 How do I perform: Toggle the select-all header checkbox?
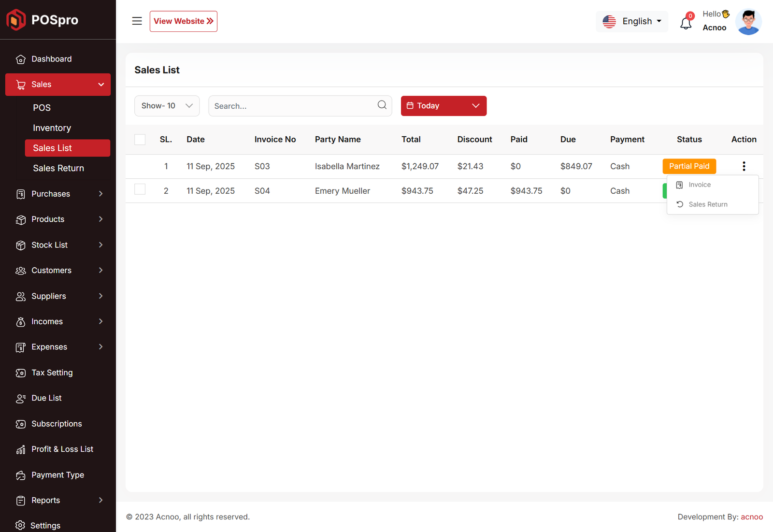tap(140, 140)
